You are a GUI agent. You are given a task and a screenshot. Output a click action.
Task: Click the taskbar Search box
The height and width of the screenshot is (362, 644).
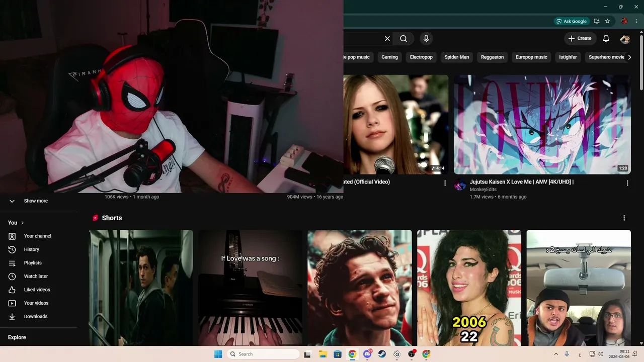262,354
